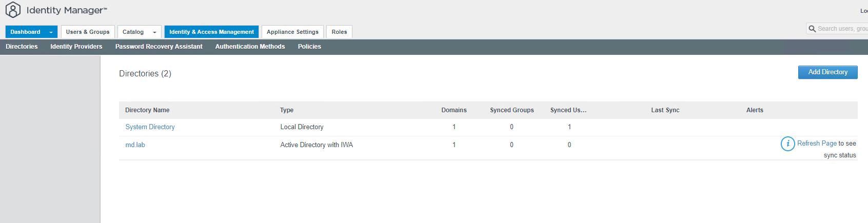868x223 pixels.
Task: Click the Identity Manager title text
Action: coord(66,10)
